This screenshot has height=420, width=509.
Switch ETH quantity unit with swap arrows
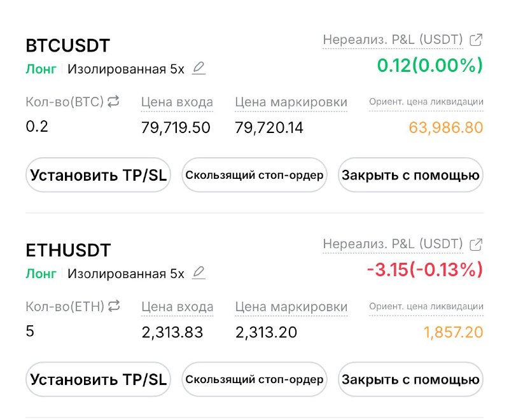(x=114, y=306)
